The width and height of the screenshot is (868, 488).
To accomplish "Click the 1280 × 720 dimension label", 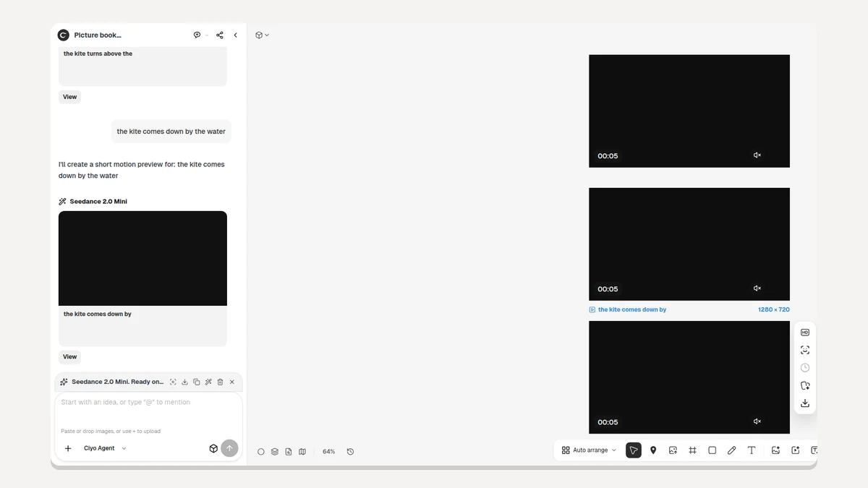I will tap(774, 309).
